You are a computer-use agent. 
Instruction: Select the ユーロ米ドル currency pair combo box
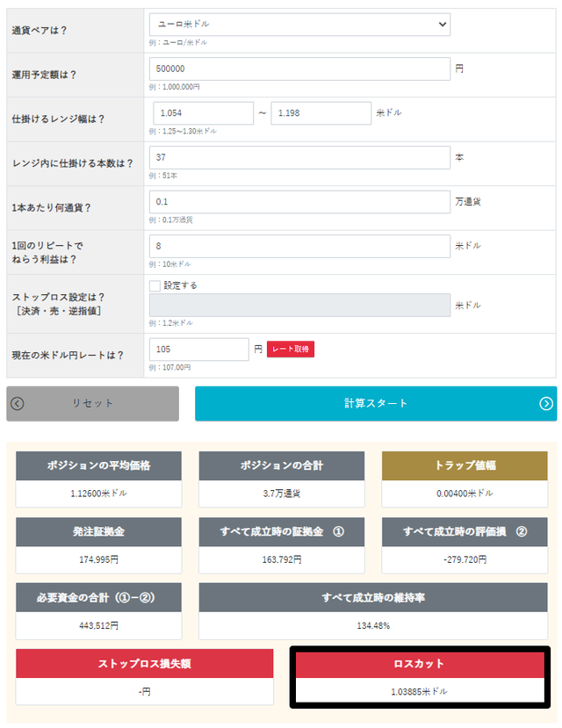tap(299, 24)
